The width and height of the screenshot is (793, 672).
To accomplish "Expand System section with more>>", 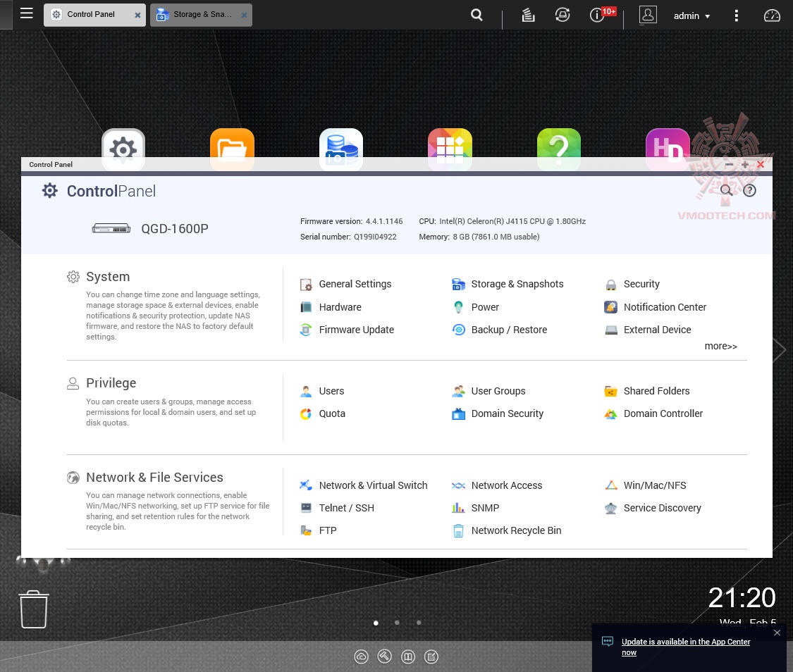I will click(720, 346).
